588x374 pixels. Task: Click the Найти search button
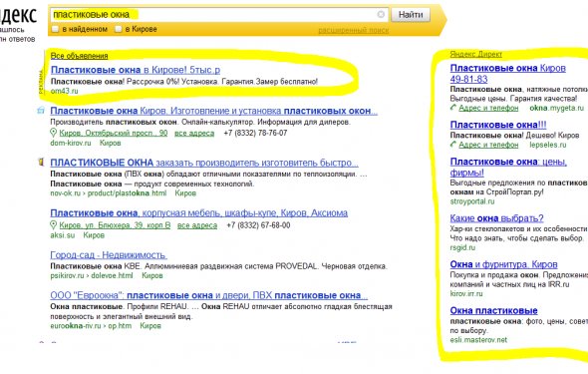point(411,15)
